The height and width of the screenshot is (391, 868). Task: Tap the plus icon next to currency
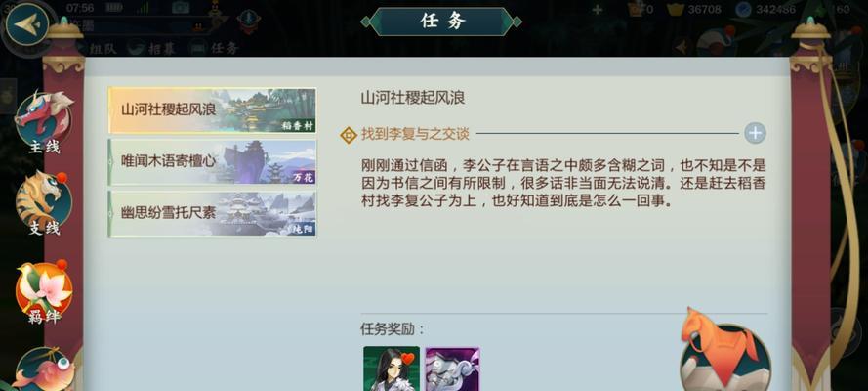[x=598, y=10]
